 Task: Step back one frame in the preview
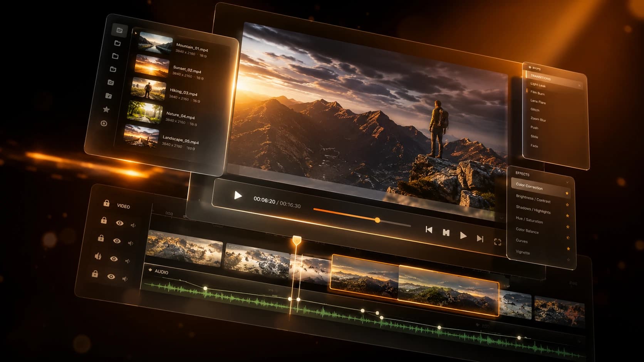click(x=446, y=232)
